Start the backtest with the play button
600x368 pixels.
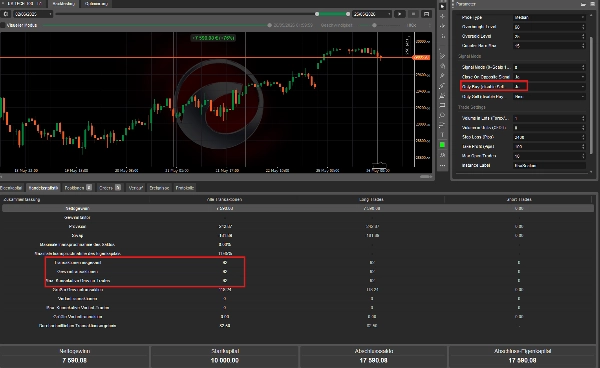pos(399,14)
